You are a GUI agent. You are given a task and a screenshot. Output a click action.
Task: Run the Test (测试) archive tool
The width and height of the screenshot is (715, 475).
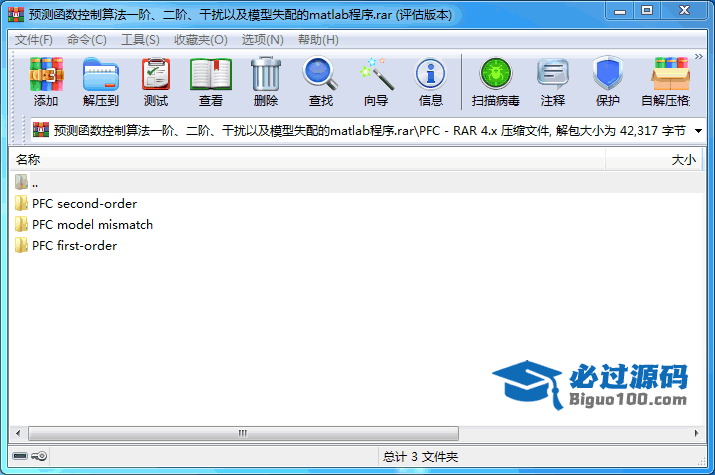pyautogui.click(x=156, y=82)
